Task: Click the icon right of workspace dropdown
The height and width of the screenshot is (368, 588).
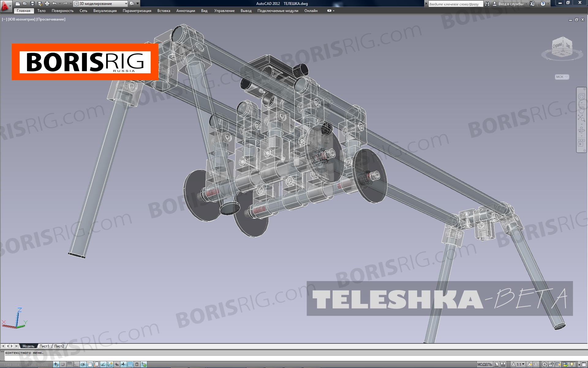Action: pos(132,4)
